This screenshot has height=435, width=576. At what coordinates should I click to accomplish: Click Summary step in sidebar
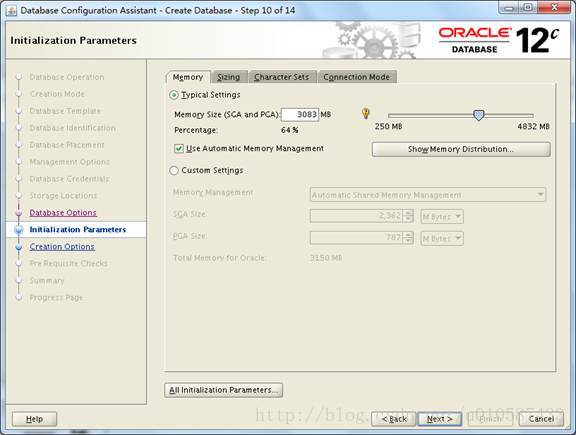tap(47, 281)
